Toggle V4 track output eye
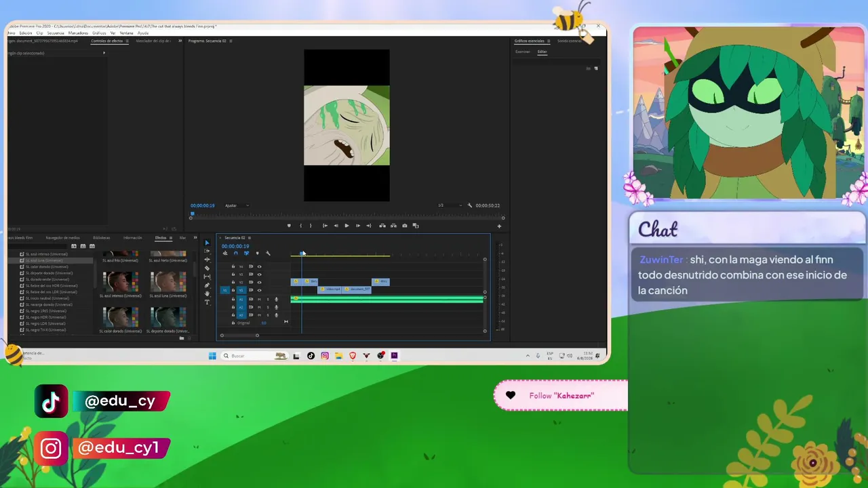868x488 pixels. 259,266
